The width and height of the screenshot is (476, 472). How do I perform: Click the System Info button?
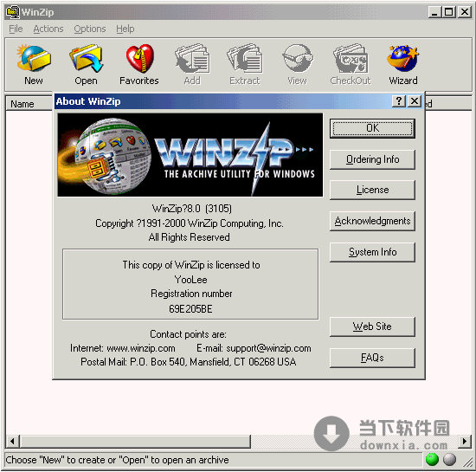click(372, 252)
